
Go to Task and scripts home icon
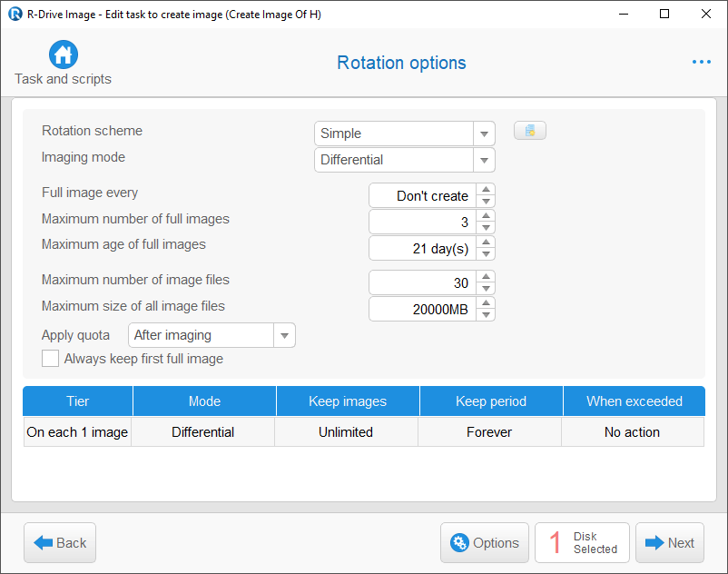pyautogui.click(x=64, y=54)
